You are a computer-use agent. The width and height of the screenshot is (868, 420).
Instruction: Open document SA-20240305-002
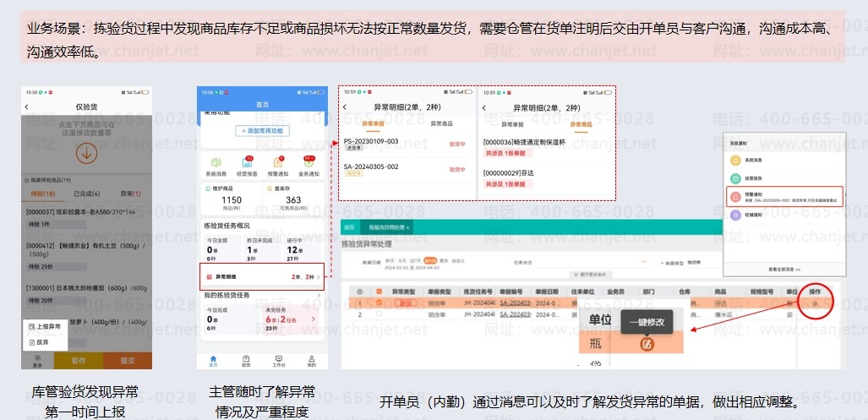[371, 166]
